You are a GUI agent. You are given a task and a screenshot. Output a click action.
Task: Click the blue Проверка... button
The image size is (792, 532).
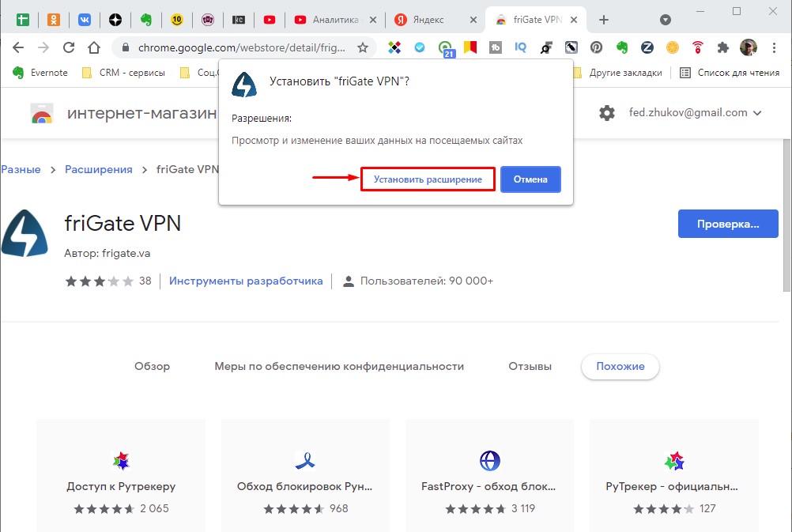tap(728, 224)
